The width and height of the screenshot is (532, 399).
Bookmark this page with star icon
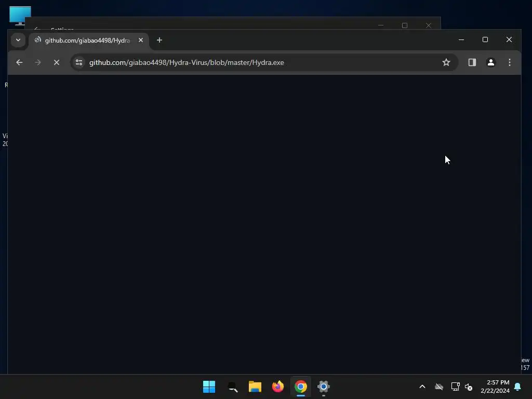pos(446,62)
